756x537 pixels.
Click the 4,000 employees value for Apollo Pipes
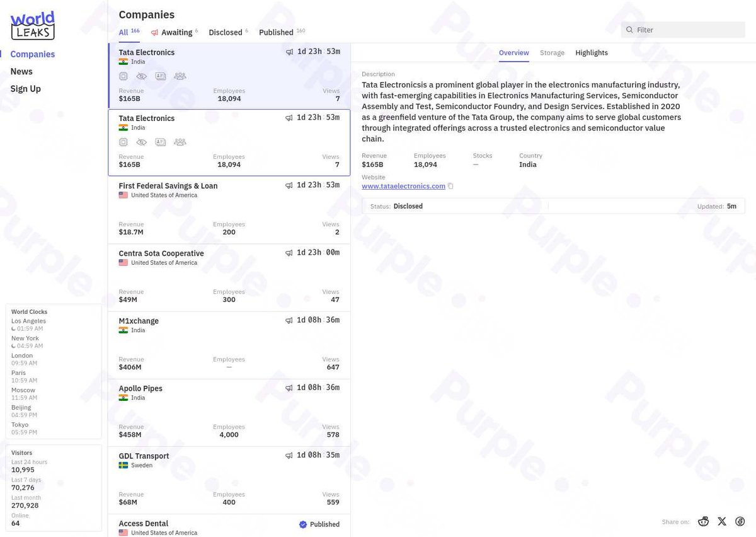pyautogui.click(x=229, y=435)
